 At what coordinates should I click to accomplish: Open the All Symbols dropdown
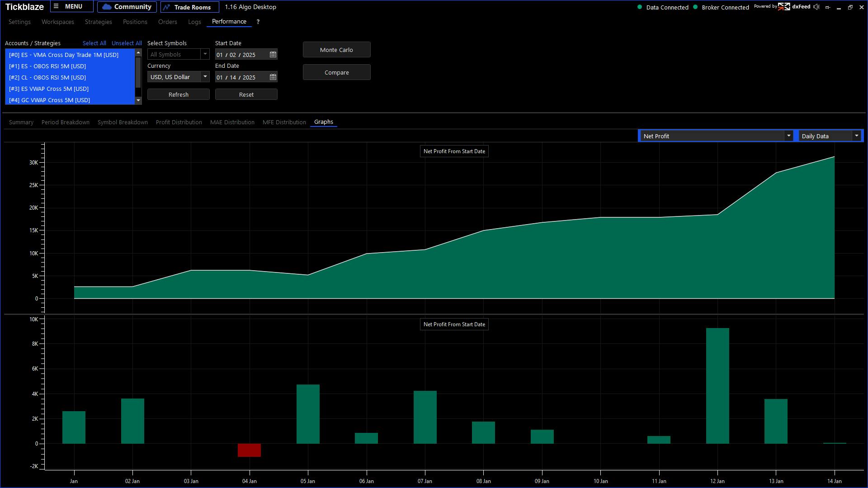[x=178, y=54]
